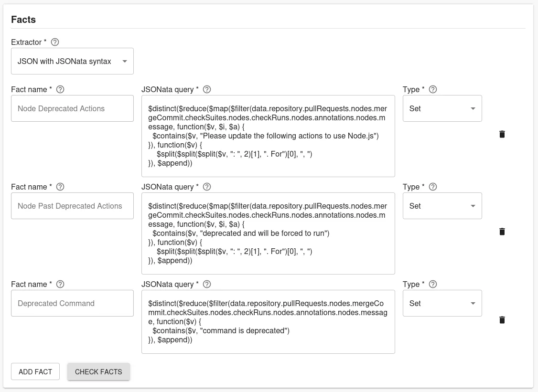Open help beside the Deprecated Command fact name

point(60,284)
